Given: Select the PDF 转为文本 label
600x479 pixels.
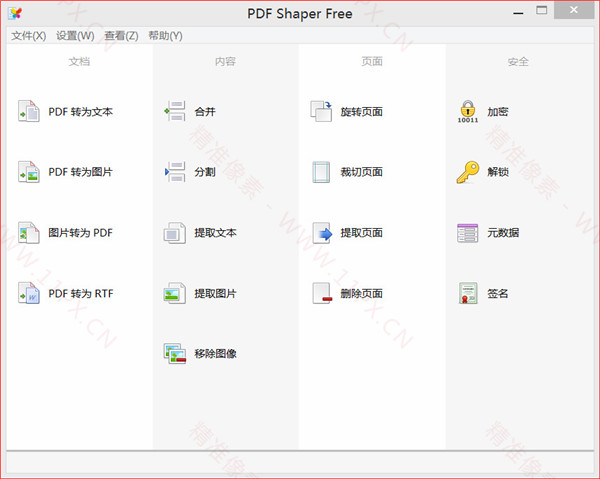Looking at the screenshot, I should tap(80, 112).
